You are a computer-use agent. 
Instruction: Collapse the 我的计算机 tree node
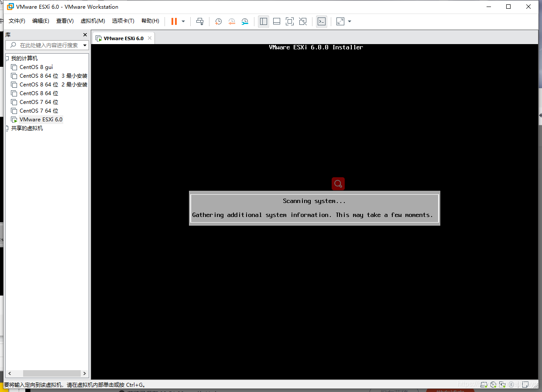tap(7, 58)
